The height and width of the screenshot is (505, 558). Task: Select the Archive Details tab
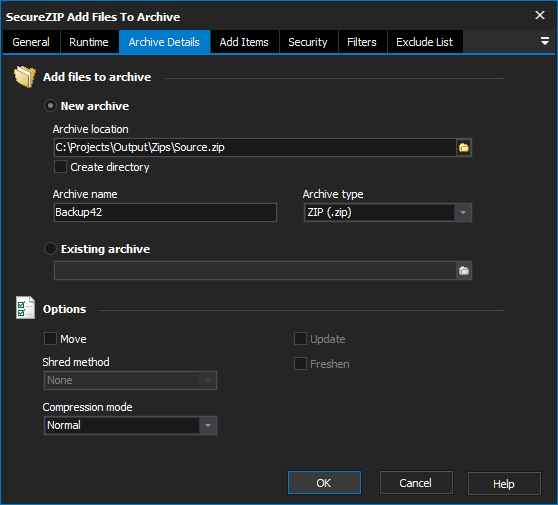tap(164, 42)
